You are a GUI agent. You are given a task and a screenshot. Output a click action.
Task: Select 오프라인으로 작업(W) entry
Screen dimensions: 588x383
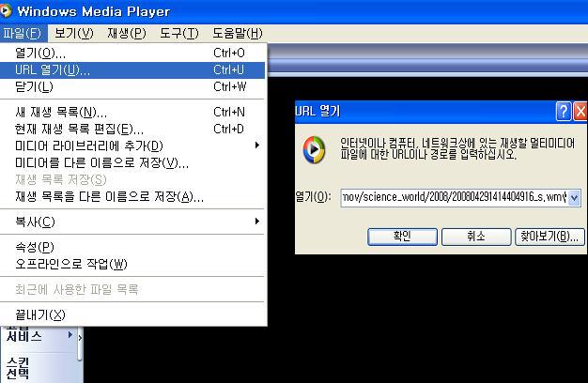(132, 264)
